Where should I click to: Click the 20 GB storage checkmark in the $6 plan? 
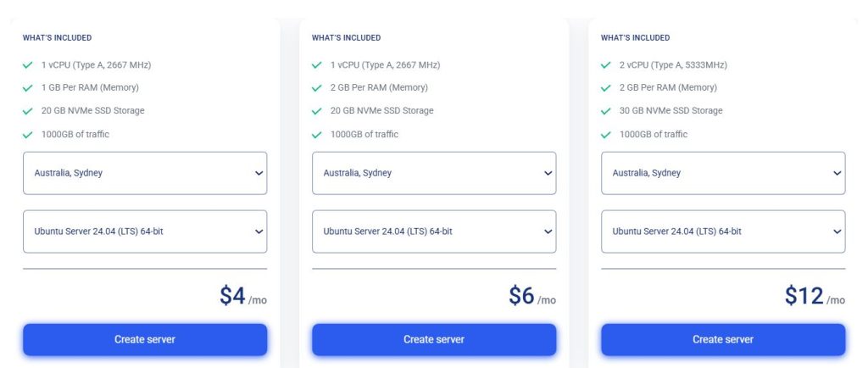click(317, 111)
